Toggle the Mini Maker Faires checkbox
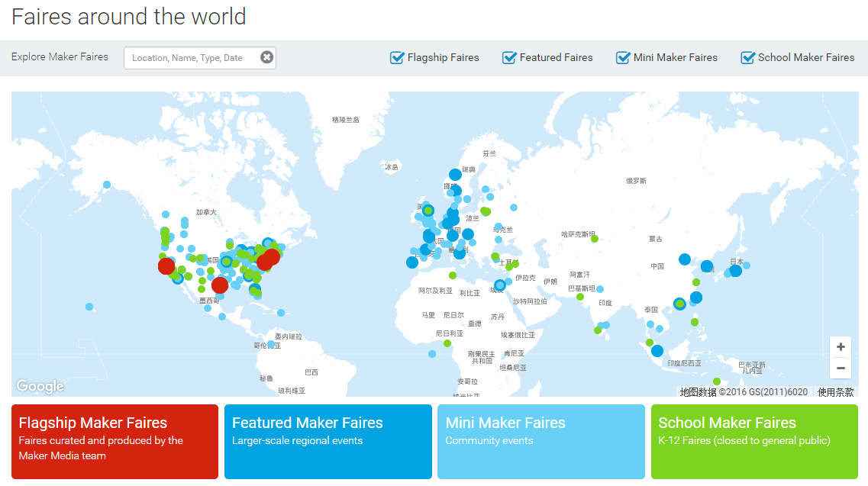Image resolution: width=868 pixels, height=486 pixels. pos(623,57)
